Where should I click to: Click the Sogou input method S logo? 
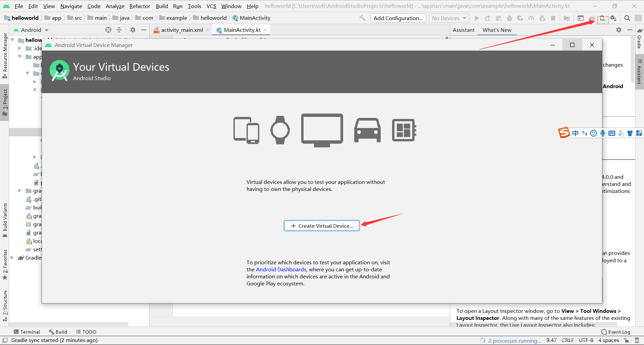point(564,133)
